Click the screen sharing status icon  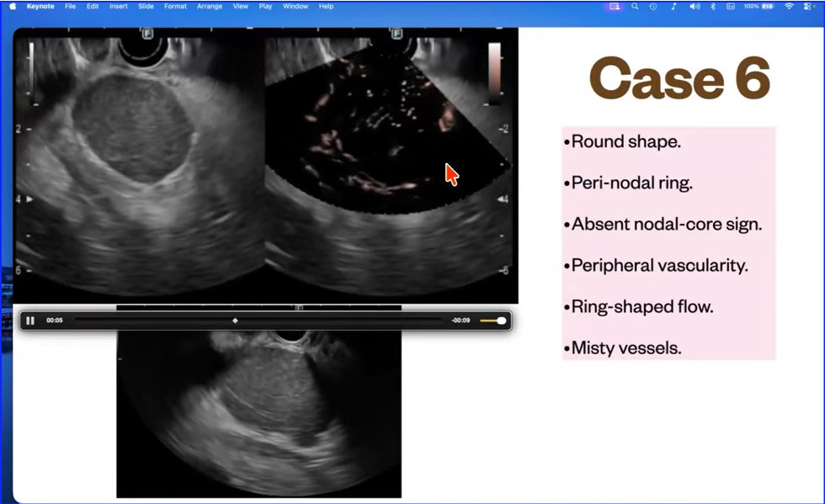point(615,7)
